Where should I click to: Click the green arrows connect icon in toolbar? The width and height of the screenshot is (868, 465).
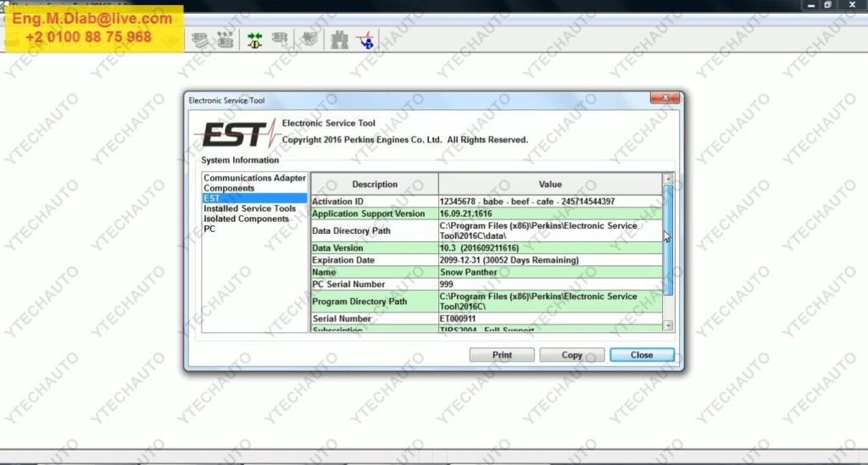coord(255,39)
